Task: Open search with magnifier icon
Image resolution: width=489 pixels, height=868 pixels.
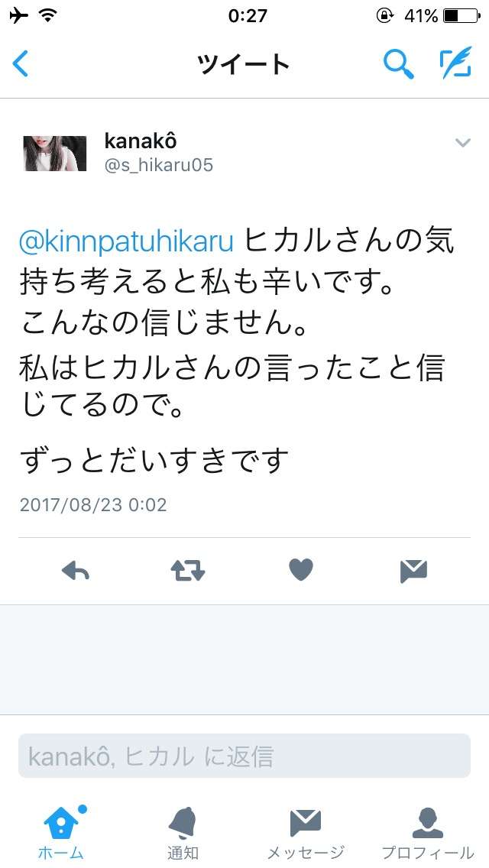Action: (x=398, y=63)
